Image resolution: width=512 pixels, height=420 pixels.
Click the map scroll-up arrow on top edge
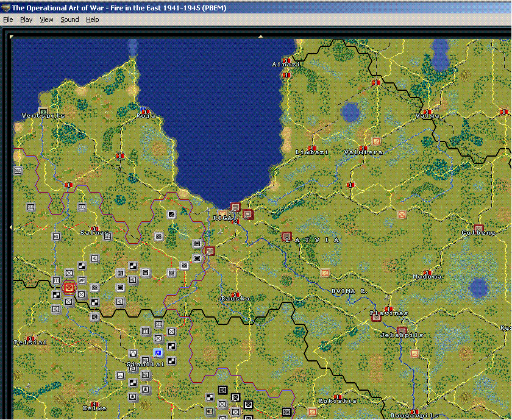(261, 37)
